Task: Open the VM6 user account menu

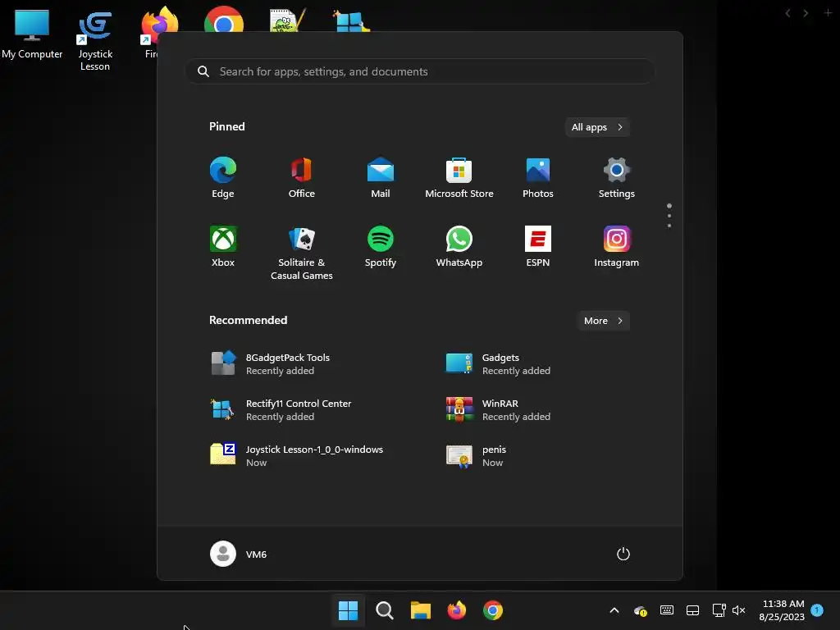Action: [x=239, y=554]
